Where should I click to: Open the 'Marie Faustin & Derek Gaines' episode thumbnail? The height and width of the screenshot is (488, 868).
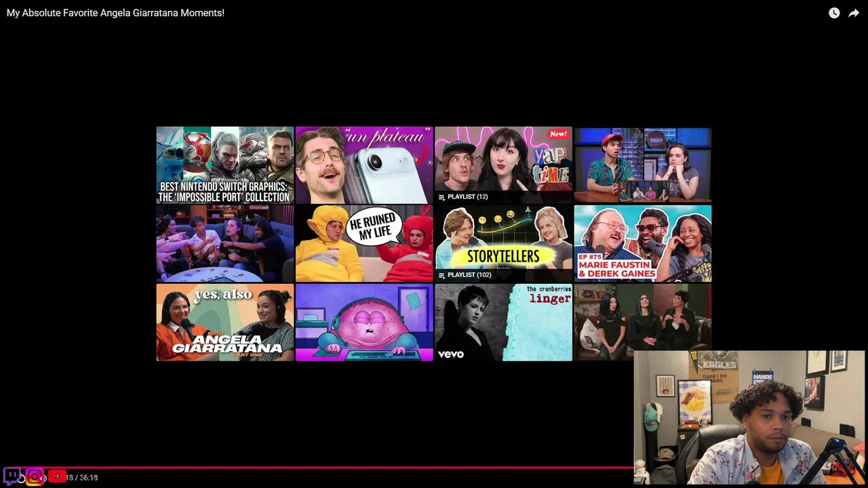[x=643, y=243]
